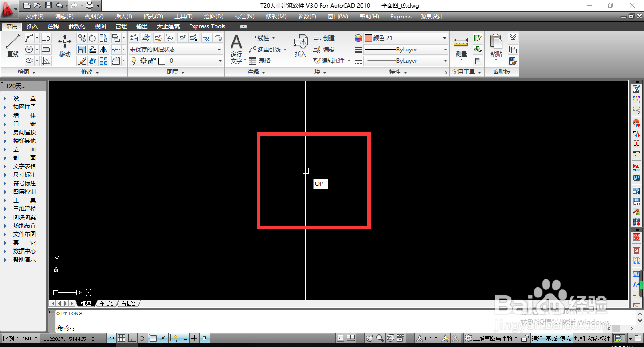Click 编辑属性 button in 块 panel
Image resolution: width=644 pixels, height=347 pixels.
click(x=328, y=61)
